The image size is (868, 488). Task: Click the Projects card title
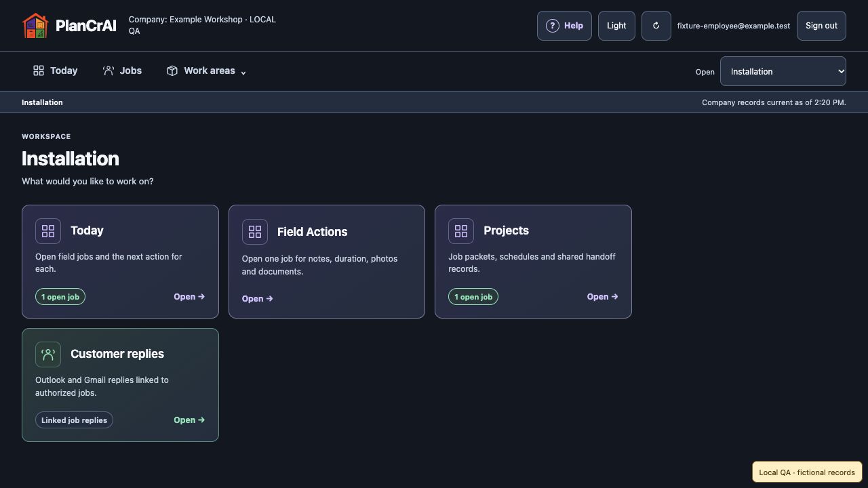[506, 230]
